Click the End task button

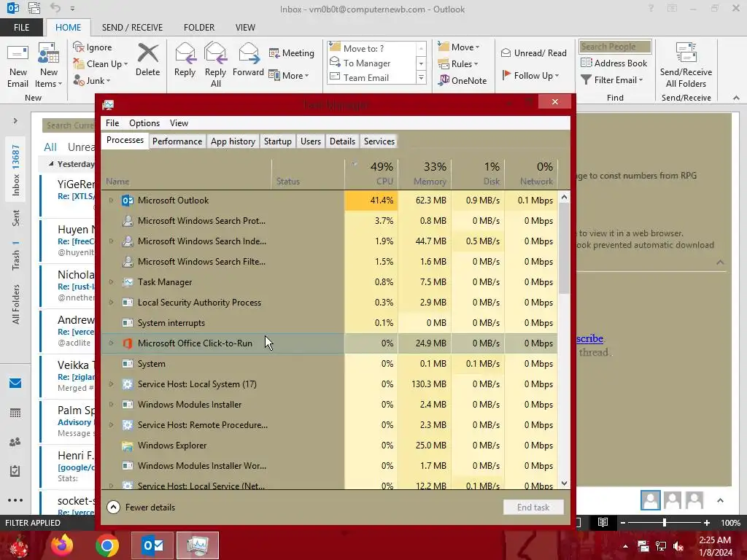(x=533, y=507)
